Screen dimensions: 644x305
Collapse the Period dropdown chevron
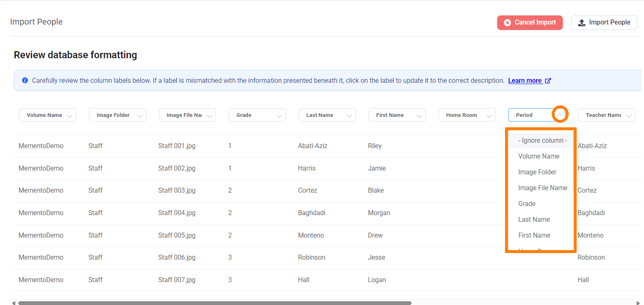point(560,115)
